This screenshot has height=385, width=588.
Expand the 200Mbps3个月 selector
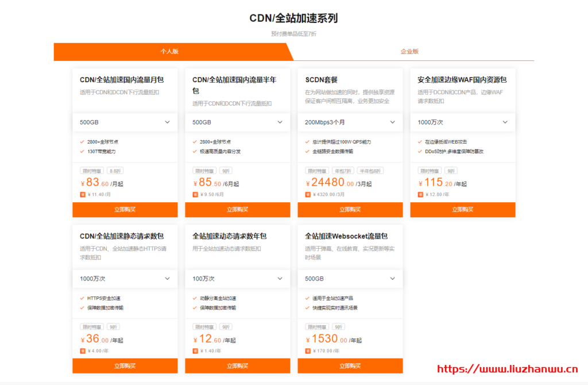pyautogui.click(x=350, y=122)
